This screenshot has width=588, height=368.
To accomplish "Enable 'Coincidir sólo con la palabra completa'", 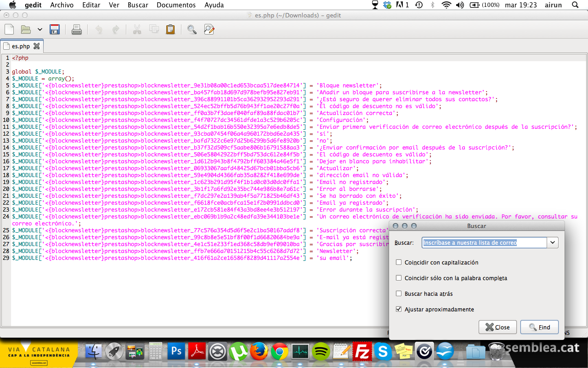I will pyautogui.click(x=399, y=278).
